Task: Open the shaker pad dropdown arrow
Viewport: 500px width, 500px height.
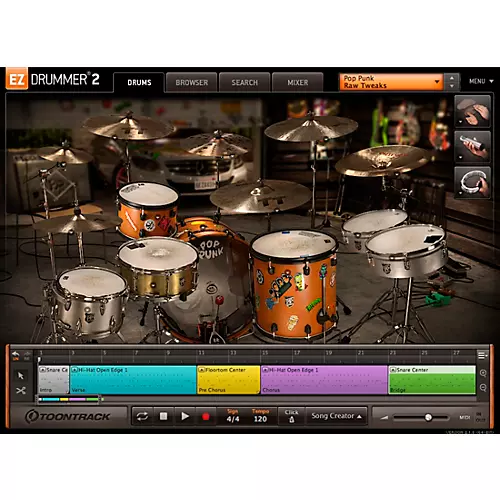Action: [x=460, y=157]
